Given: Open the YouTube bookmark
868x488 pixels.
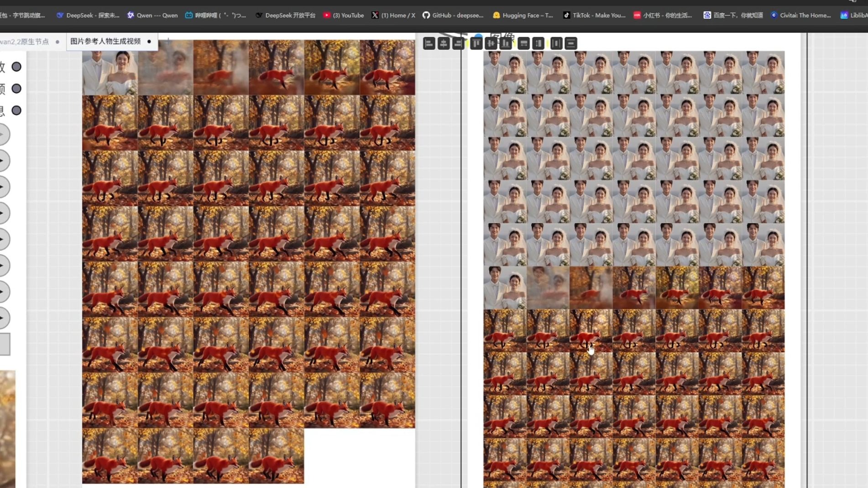Looking at the screenshot, I should coord(343,15).
